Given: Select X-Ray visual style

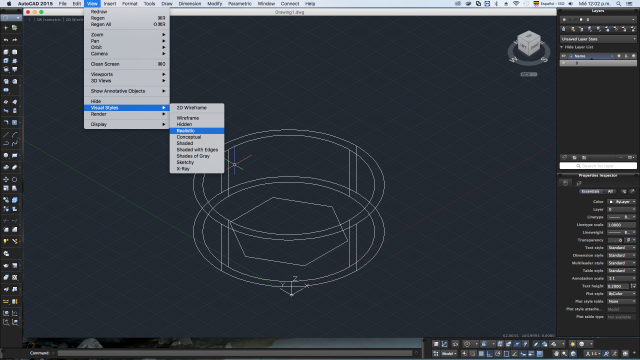Looking at the screenshot, I should pos(197,169).
